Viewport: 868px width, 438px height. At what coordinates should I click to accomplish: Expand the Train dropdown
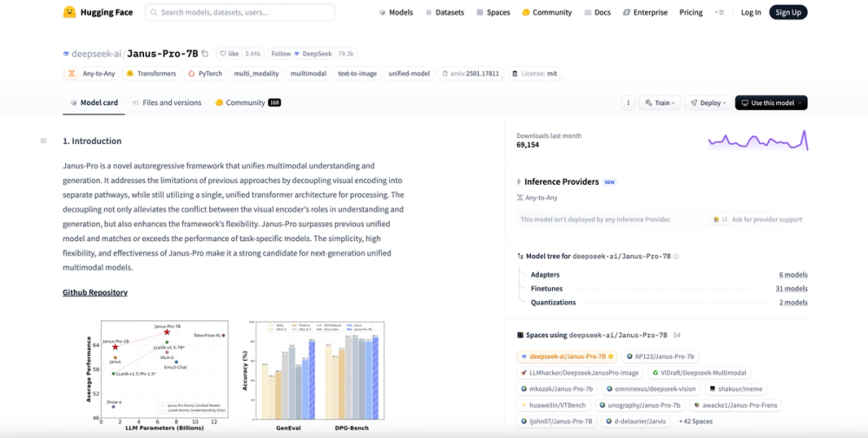660,103
